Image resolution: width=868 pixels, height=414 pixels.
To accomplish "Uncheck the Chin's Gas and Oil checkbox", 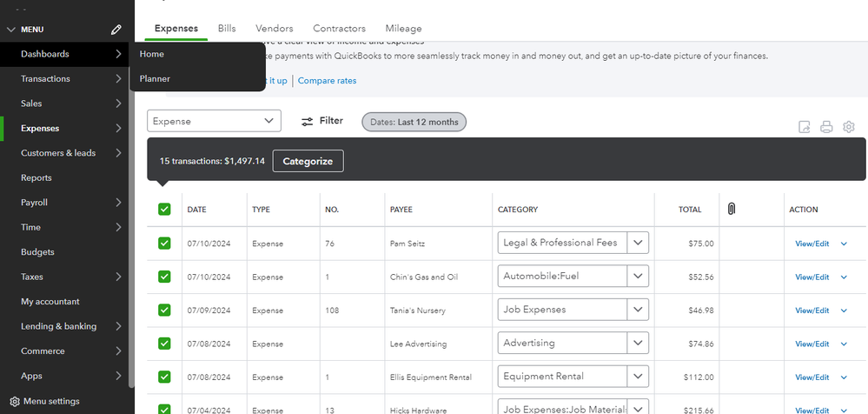I will (x=164, y=276).
